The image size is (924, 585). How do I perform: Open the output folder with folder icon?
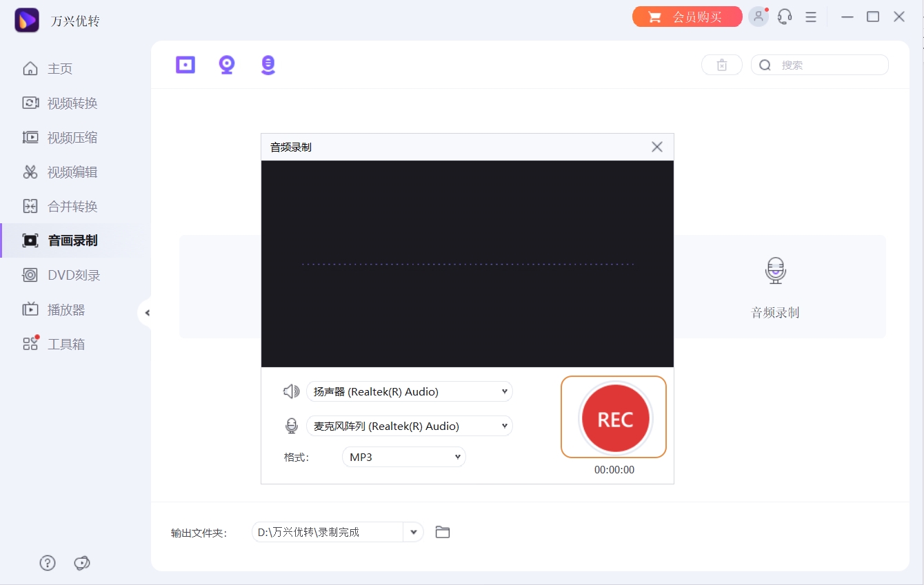pos(442,531)
